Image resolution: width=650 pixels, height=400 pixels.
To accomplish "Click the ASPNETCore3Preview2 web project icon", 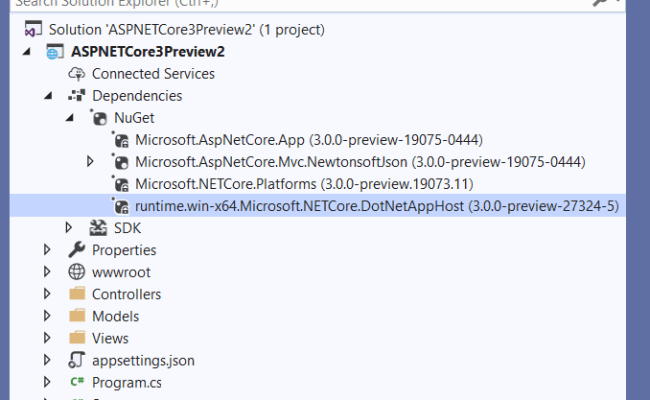I will 55,51.
